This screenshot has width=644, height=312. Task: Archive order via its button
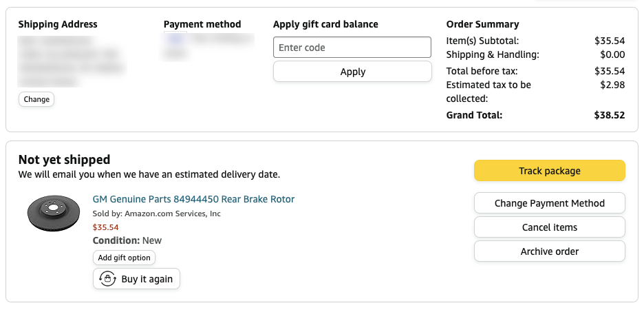[550, 251]
